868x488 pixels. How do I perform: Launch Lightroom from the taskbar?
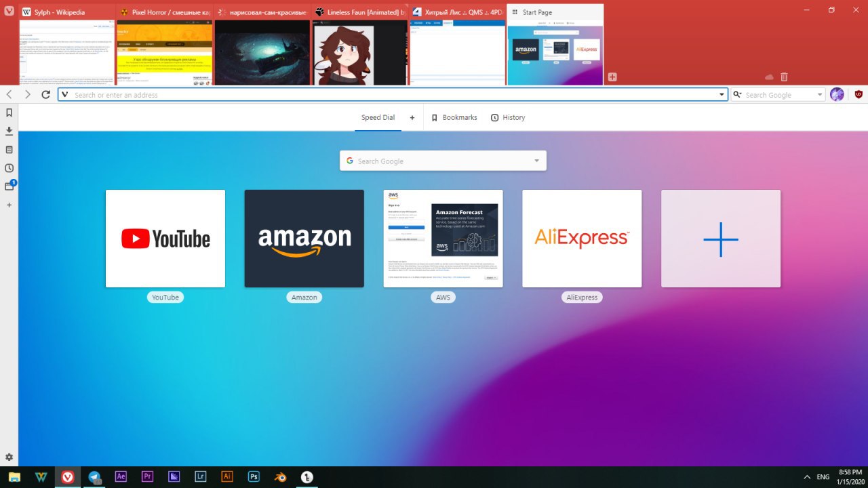[x=201, y=476]
